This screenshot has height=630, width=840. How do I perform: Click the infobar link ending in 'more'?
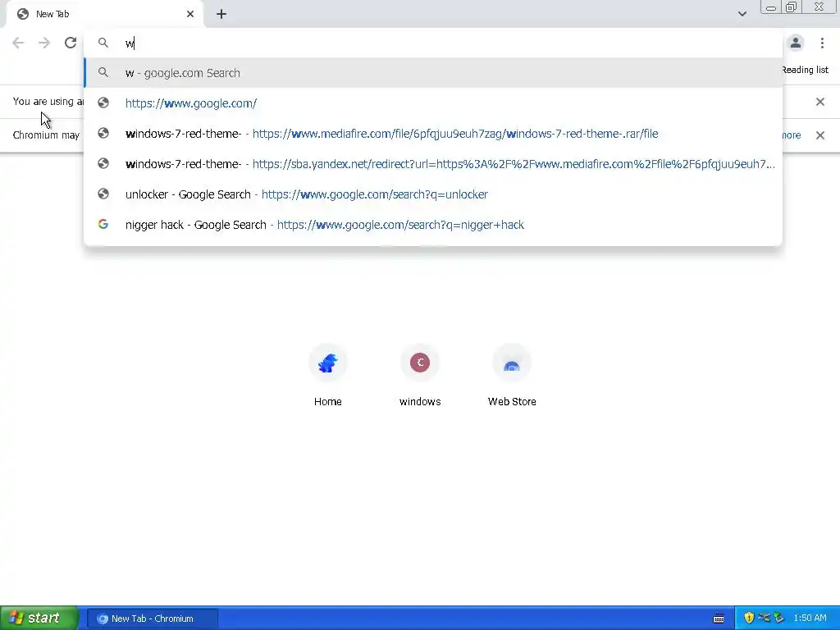pyautogui.click(x=792, y=135)
